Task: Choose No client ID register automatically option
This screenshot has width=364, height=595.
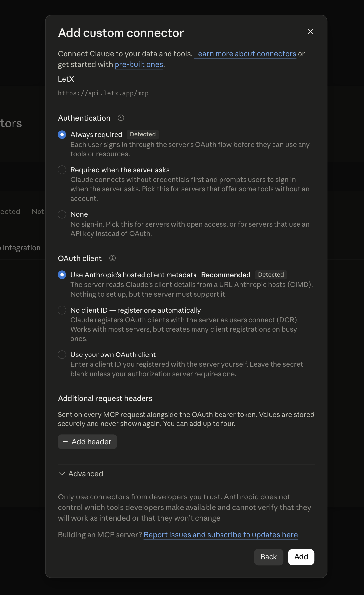Action: click(62, 310)
